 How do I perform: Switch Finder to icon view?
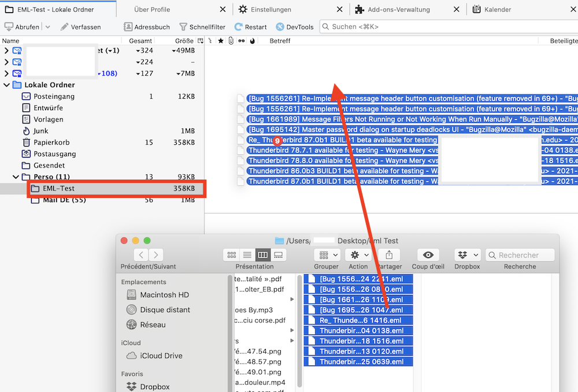coord(232,255)
